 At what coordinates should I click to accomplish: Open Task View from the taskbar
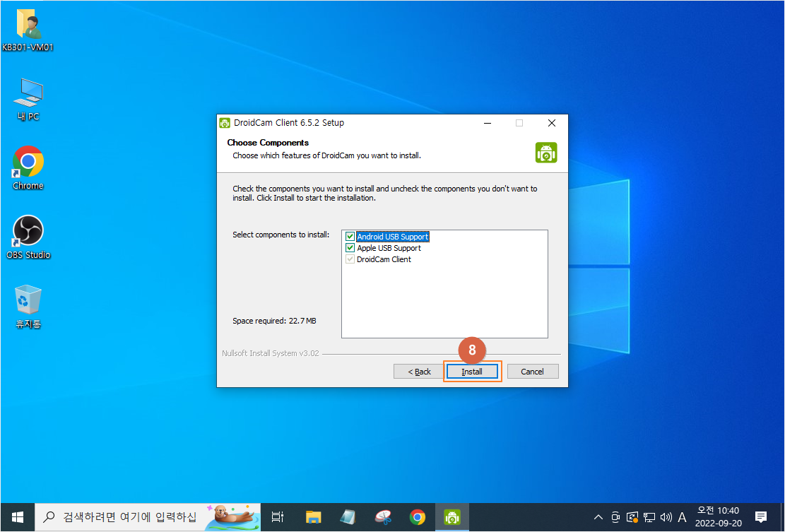coord(277,517)
